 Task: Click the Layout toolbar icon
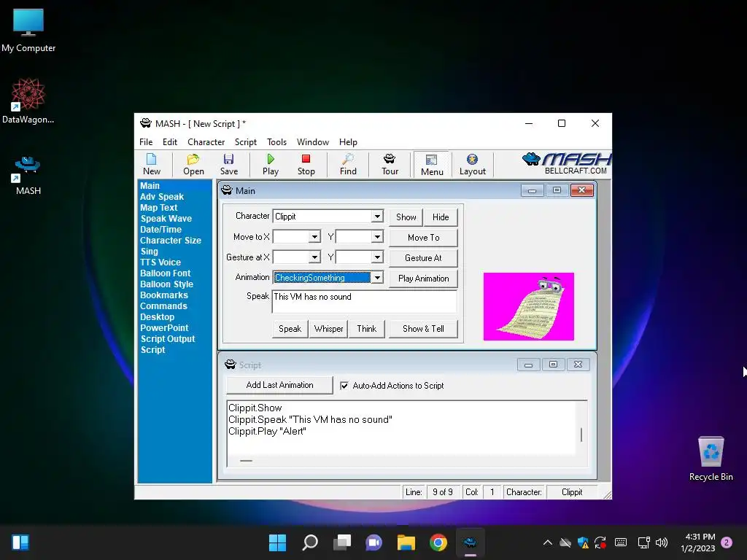click(472, 164)
